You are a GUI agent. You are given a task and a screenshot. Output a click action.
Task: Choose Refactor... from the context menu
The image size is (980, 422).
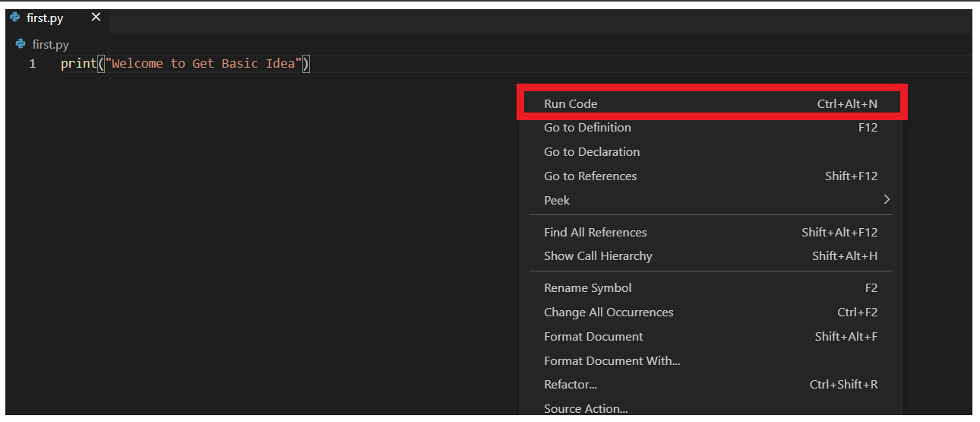pos(570,385)
